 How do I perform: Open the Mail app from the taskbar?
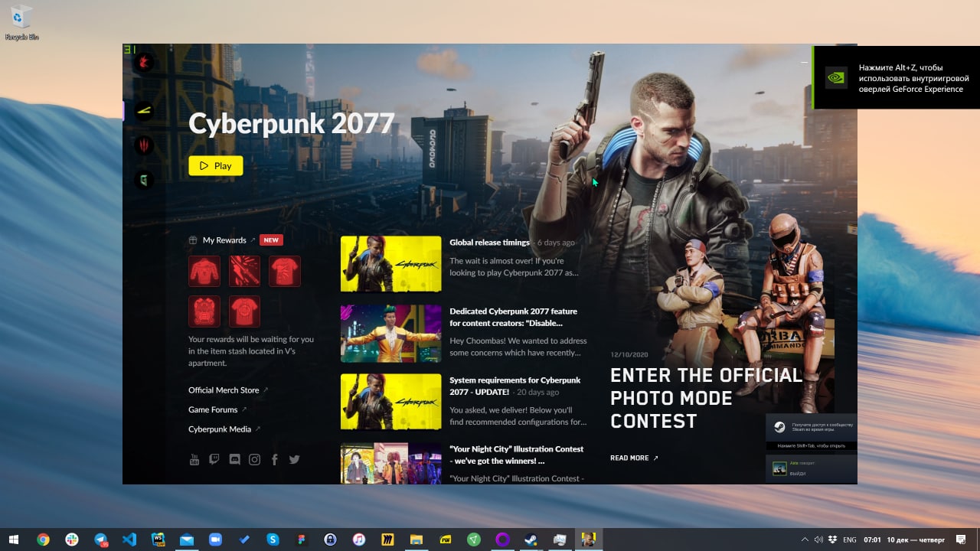point(187,540)
